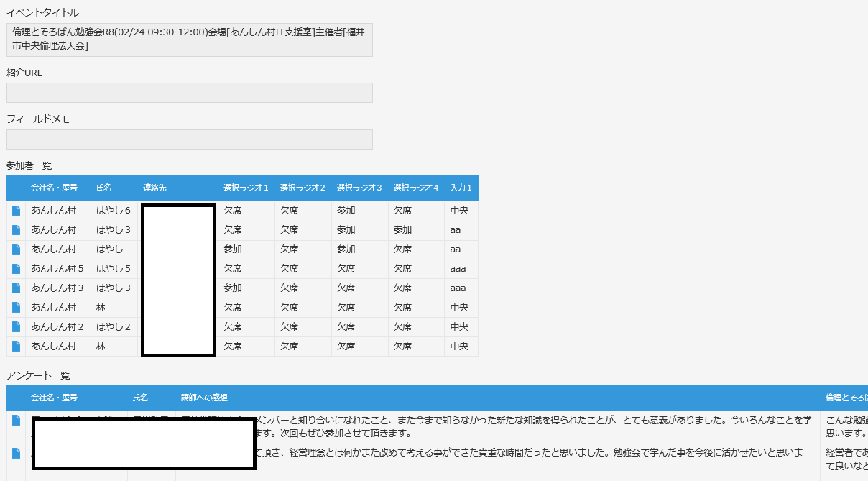
Task: Click 講師への感想 column header
Action: pos(205,398)
